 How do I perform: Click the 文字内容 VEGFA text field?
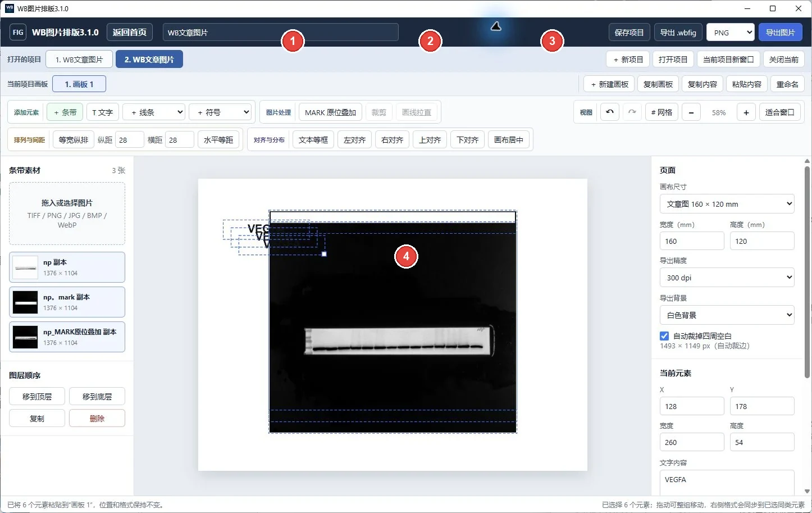click(727, 483)
